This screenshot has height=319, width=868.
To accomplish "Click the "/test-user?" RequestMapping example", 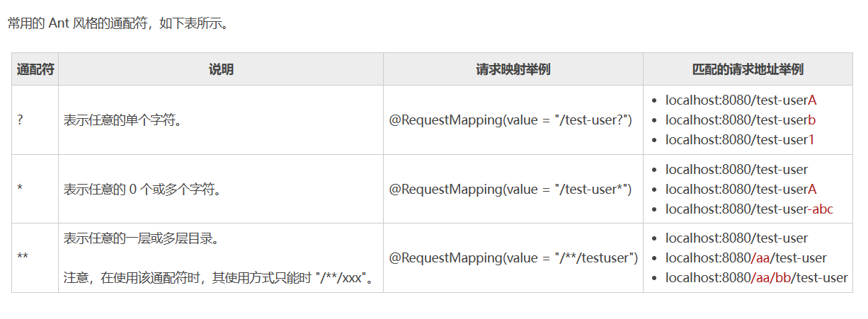I will tap(510, 120).
